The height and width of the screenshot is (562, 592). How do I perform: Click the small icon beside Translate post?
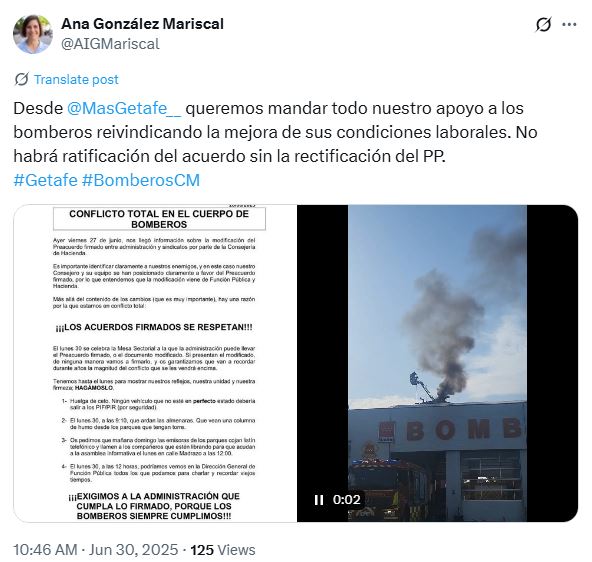click(x=21, y=79)
